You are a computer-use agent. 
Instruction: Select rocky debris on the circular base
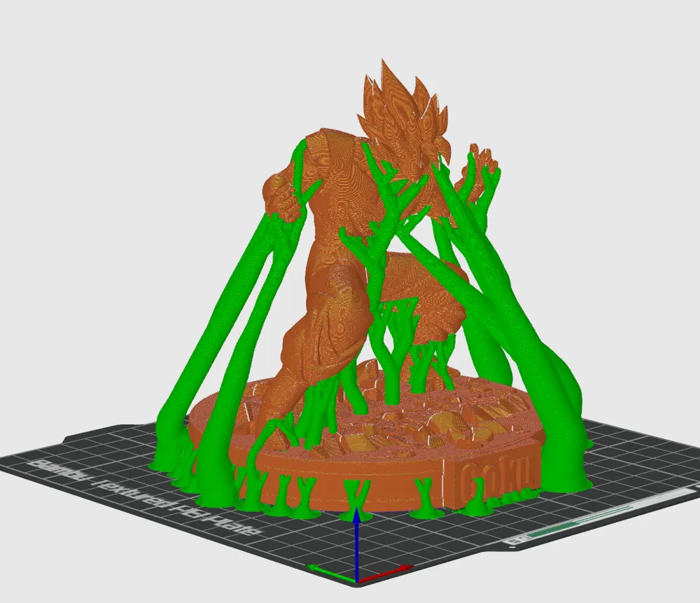pos(434,420)
